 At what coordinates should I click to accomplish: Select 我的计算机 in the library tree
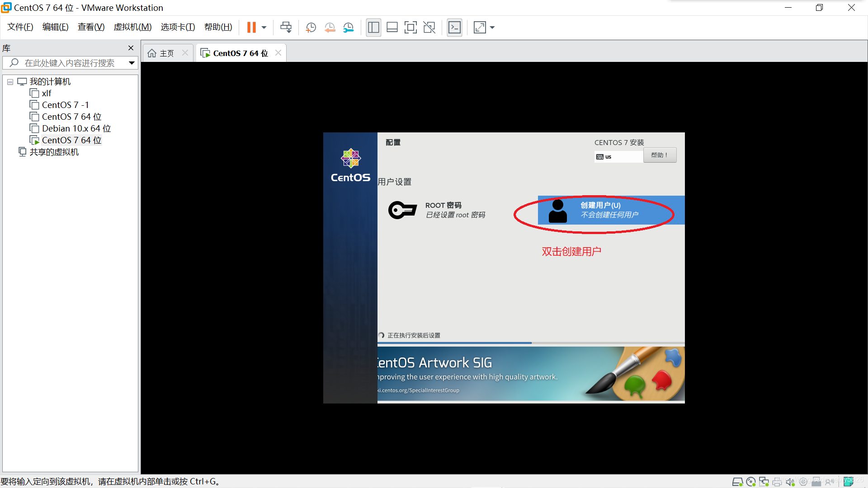click(x=50, y=82)
